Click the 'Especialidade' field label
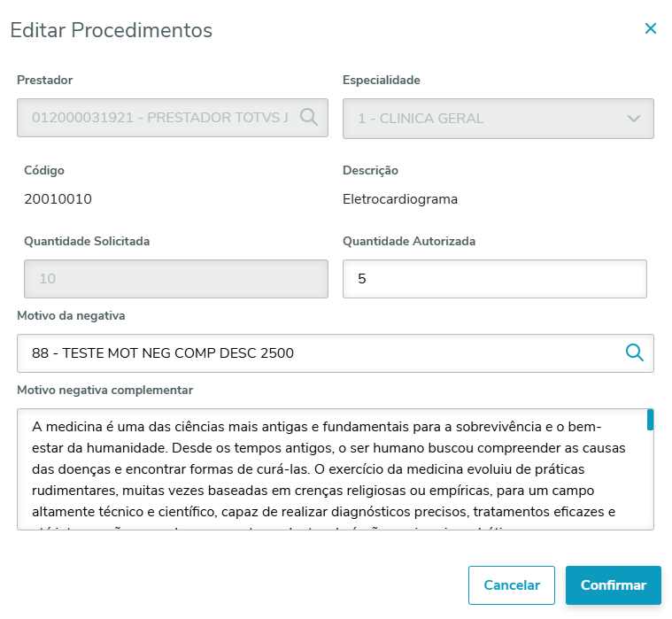Screen dimensions: 672x619 (x=382, y=81)
